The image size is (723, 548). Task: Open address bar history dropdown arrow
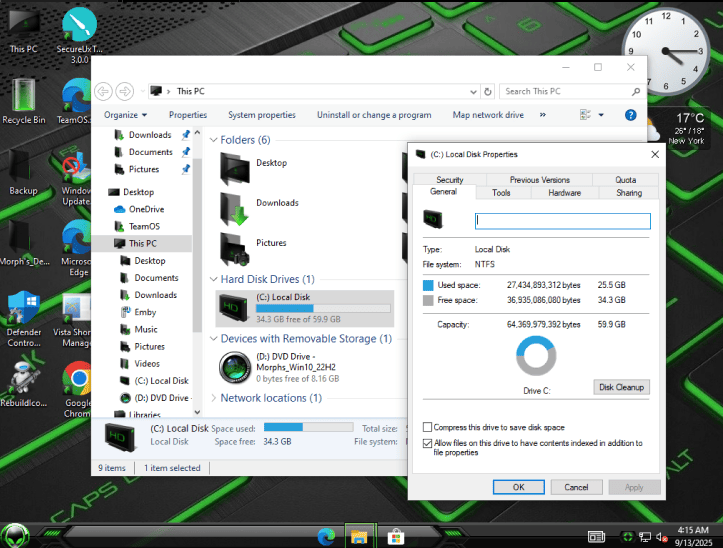pos(474,92)
